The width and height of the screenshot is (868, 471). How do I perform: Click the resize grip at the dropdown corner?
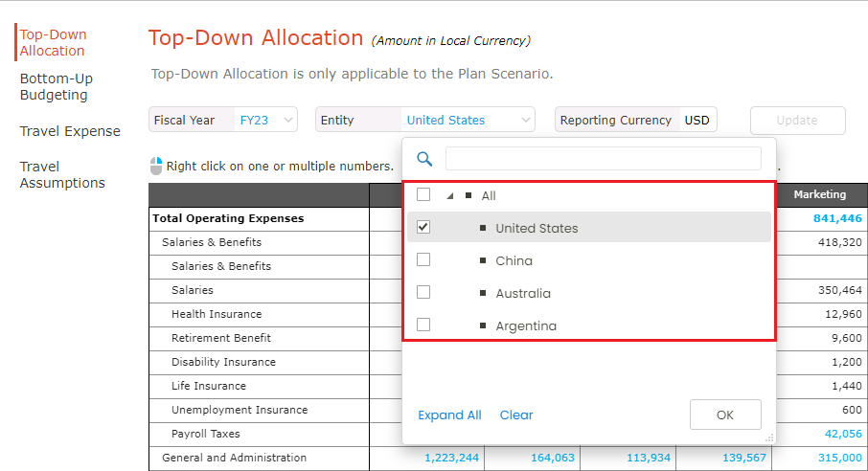pyautogui.click(x=769, y=437)
